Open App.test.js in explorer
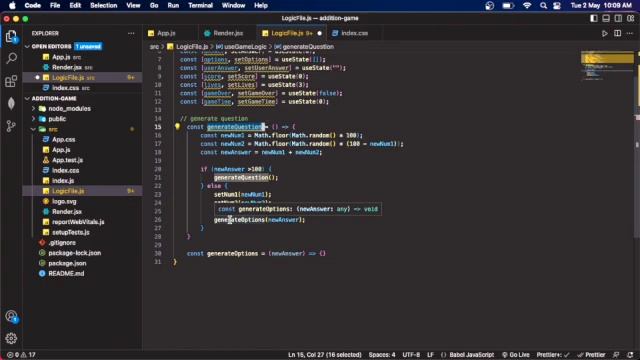This screenshot has height=360, width=640. 67,160
